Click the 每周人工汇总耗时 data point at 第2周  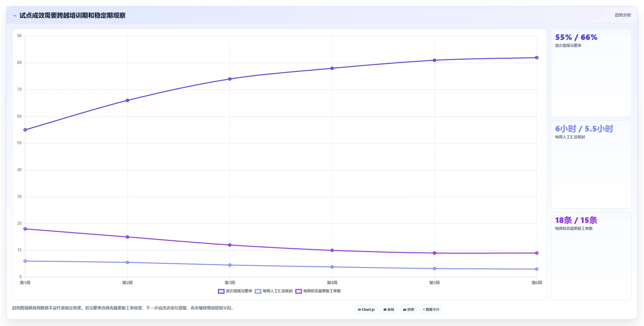pyautogui.click(x=128, y=262)
